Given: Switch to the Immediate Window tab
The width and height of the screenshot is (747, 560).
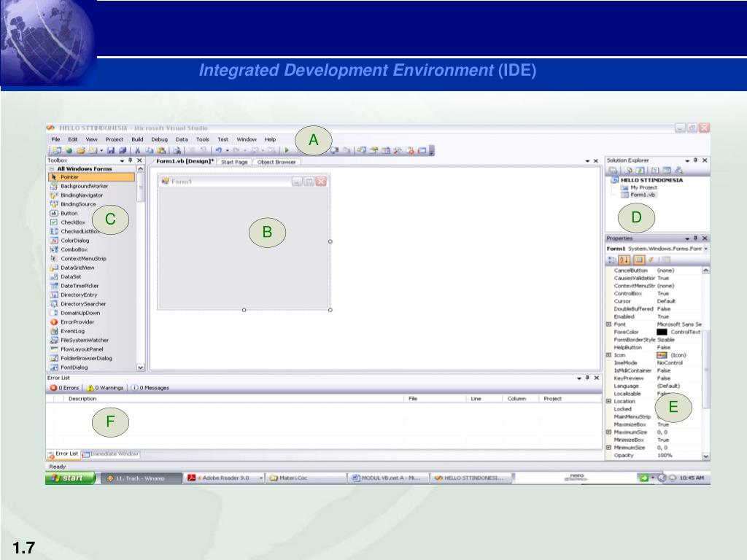Looking at the screenshot, I should coord(111,454).
